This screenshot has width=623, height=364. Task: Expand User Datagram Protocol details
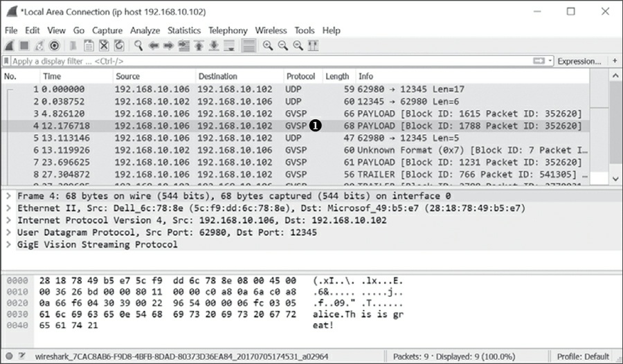pyautogui.click(x=8, y=233)
